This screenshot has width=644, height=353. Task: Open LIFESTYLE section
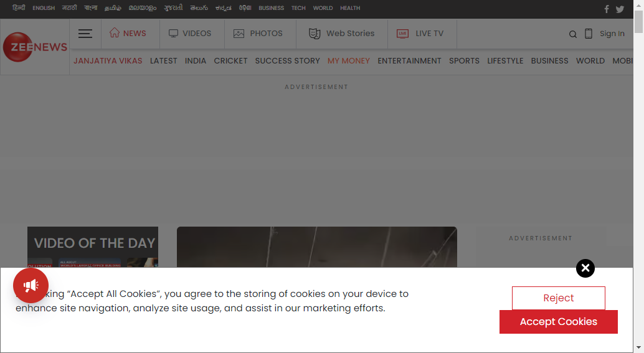(505, 61)
